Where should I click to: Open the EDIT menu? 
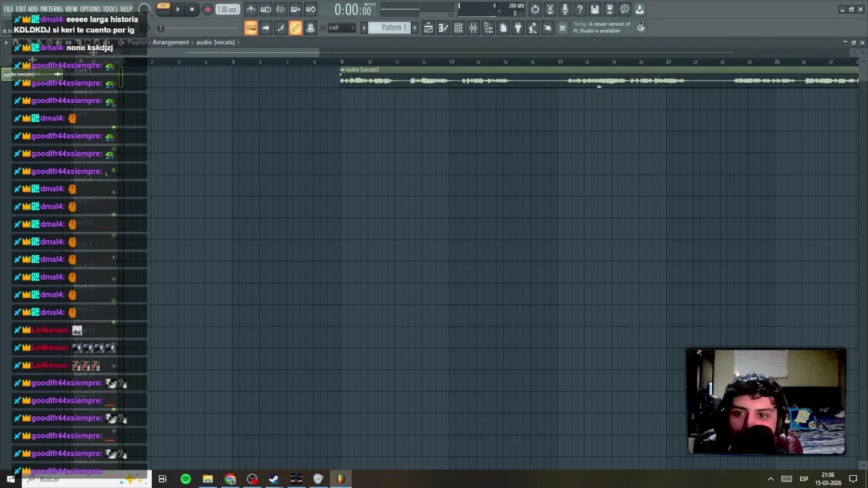pos(21,9)
